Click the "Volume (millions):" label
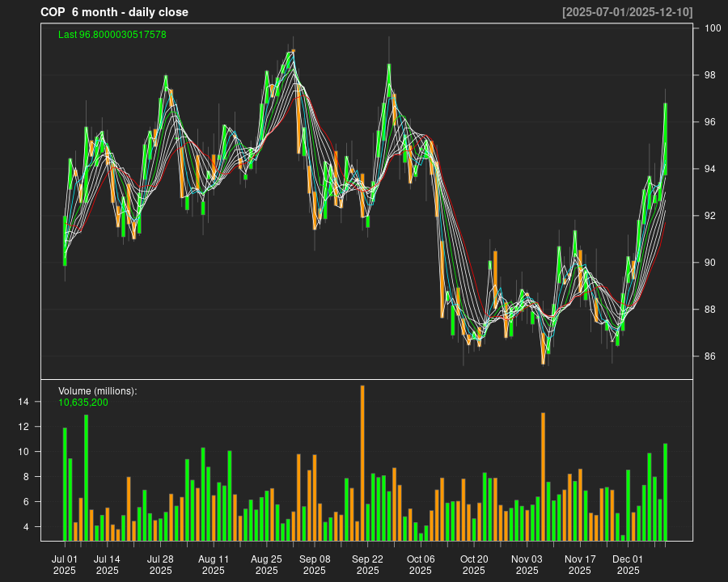728x582 pixels. pos(97,391)
